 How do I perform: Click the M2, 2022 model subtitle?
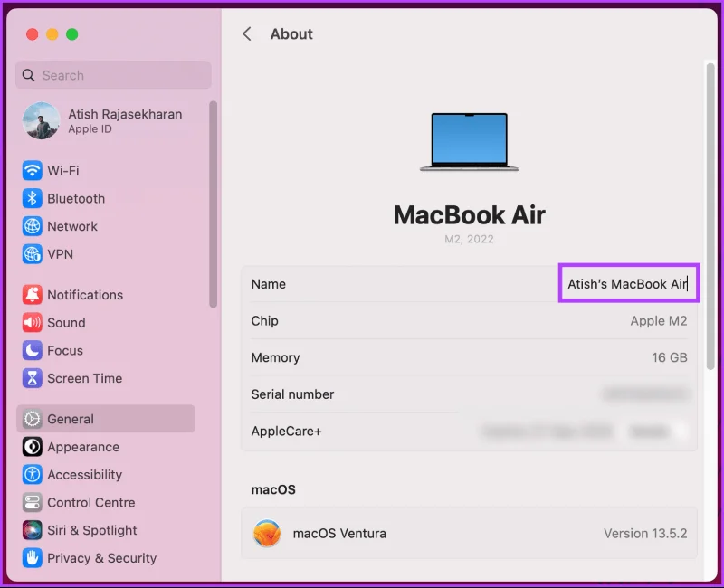point(469,239)
